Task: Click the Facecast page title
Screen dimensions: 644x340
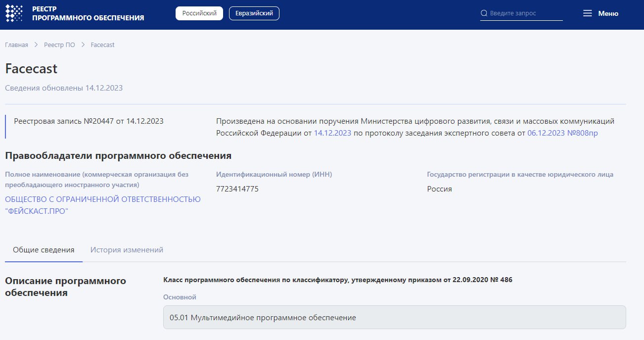Action: tap(32, 68)
